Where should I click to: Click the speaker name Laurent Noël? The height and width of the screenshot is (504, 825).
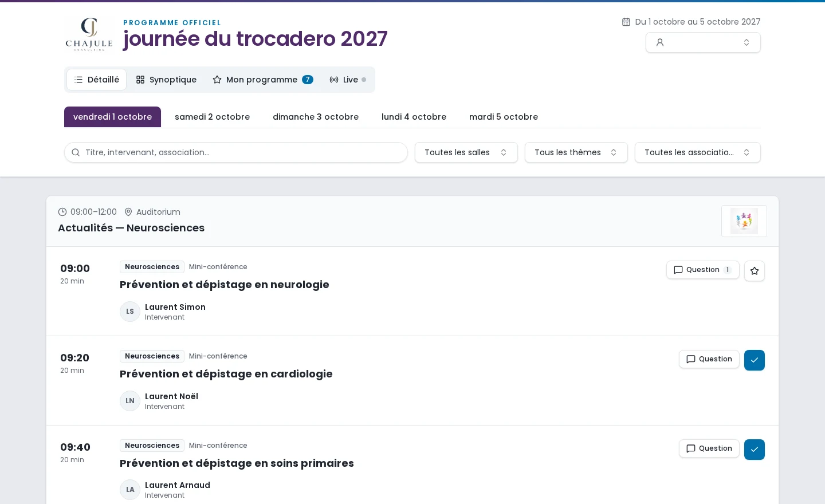pos(171,396)
